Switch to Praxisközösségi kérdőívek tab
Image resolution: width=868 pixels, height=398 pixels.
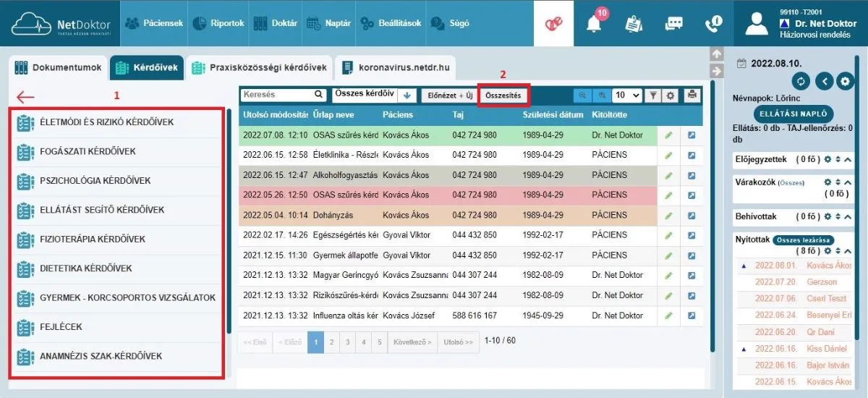(x=259, y=68)
